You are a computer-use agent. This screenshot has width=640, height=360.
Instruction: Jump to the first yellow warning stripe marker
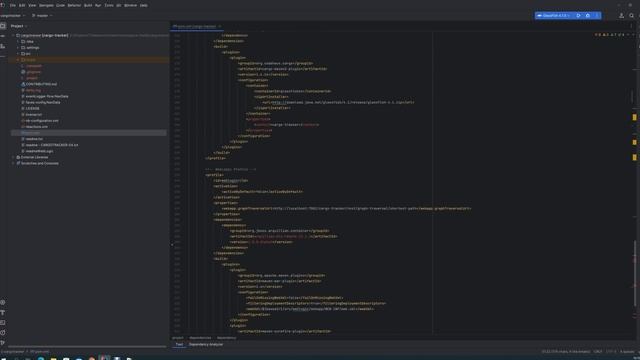634,118
